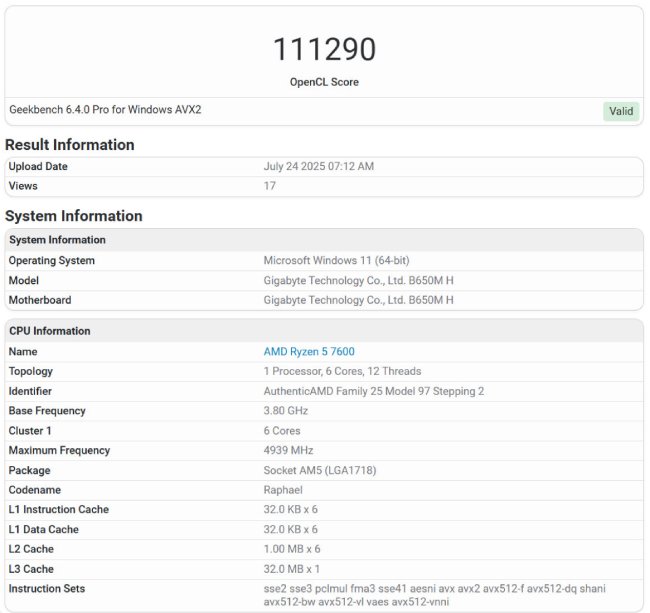Select the 1.00 MB x 6 value
The width and height of the screenshot is (650, 613).
292,549
